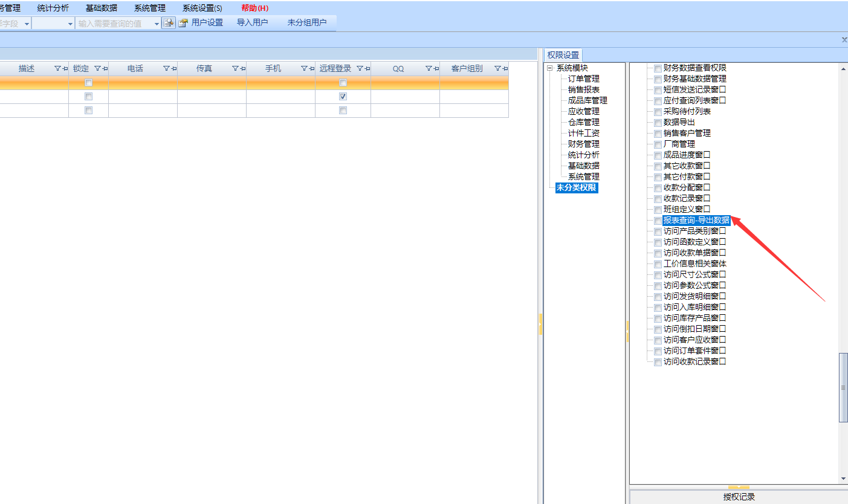This screenshot has height=504, width=848.
Task: Enable the 数据导出 permission checkbox
Action: pyautogui.click(x=658, y=123)
